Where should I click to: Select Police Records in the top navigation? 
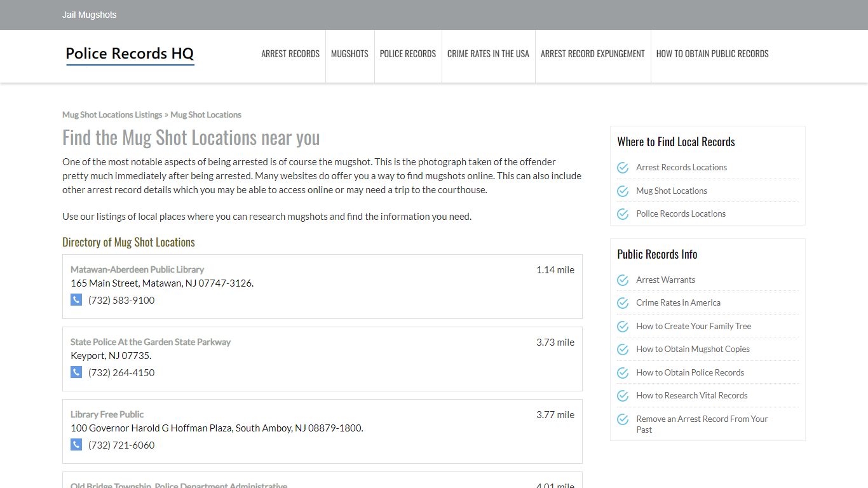tap(408, 54)
